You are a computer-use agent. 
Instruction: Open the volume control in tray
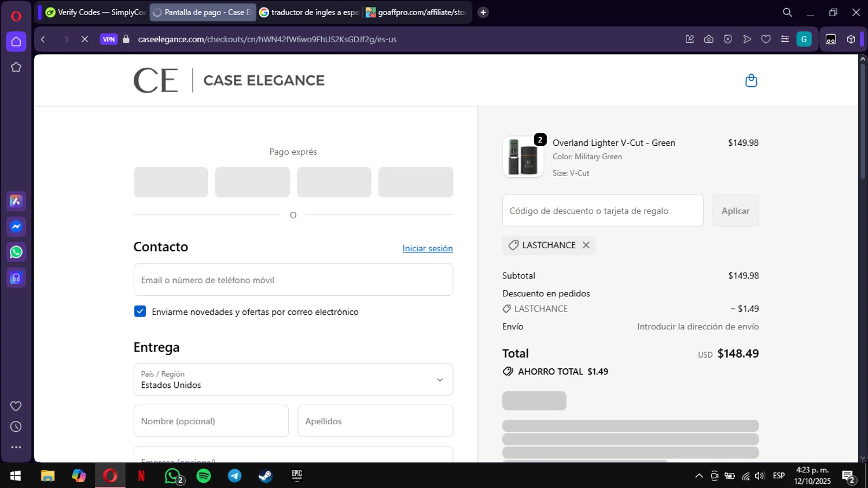tap(760, 476)
